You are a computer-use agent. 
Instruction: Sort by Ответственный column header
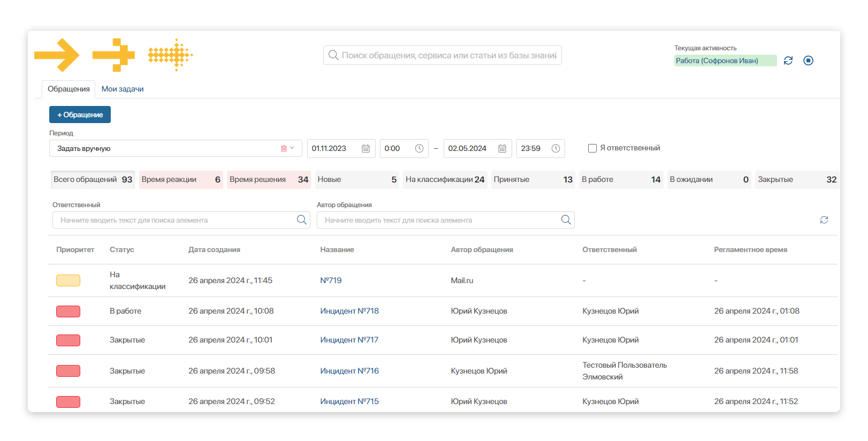click(610, 249)
